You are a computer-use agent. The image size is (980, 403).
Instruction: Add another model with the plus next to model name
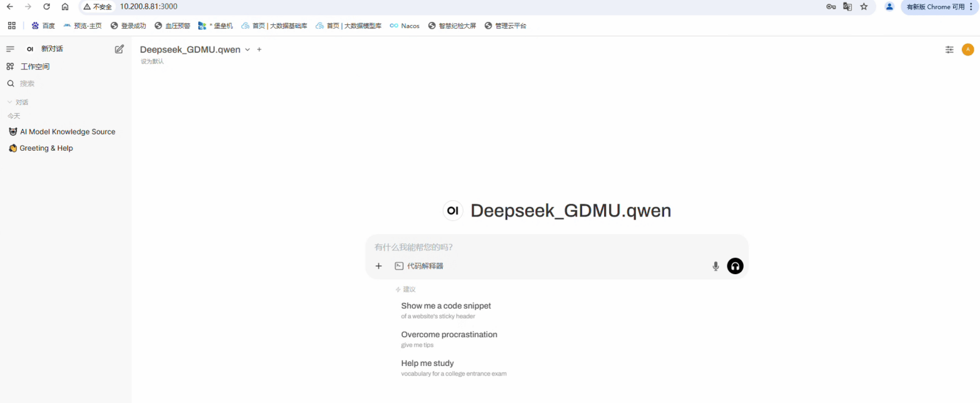coord(259,49)
